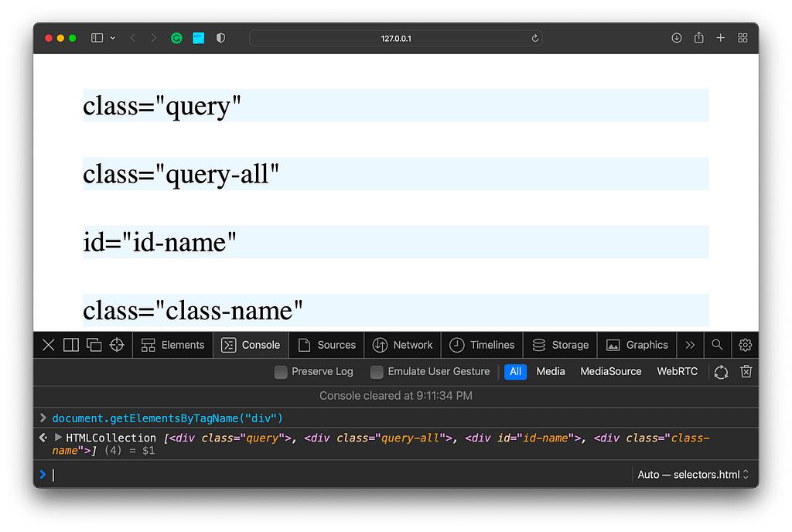Activate the element selection crosshair
Viewport: 792px width, 532px height.
tap(117, 345)
